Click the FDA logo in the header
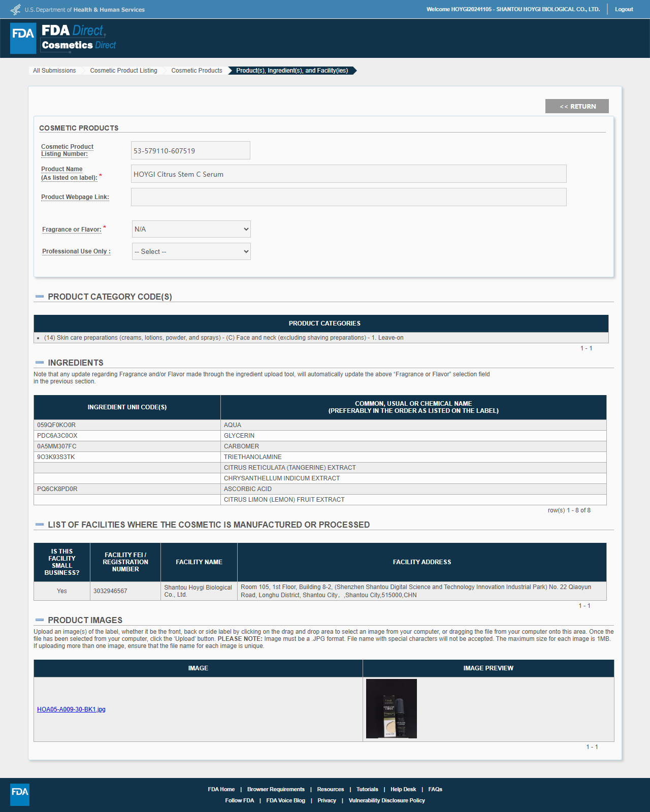This screenshot has width=650, height=812. point(23,38)
